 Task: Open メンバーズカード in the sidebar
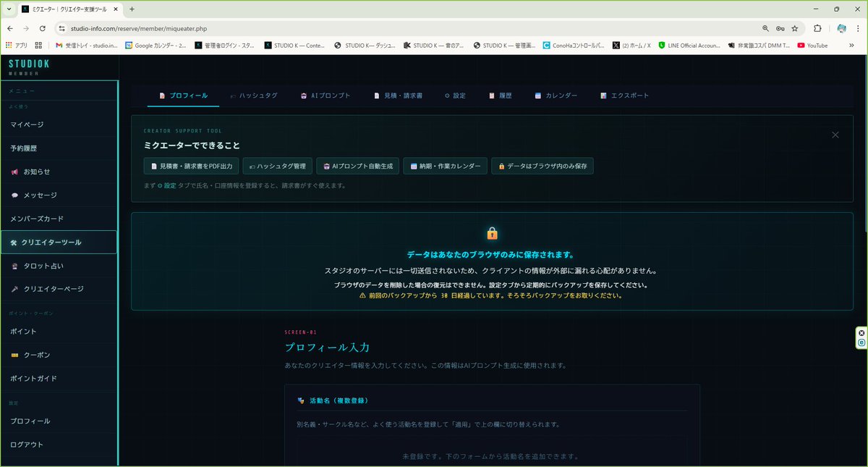click(x=59, y=219)
